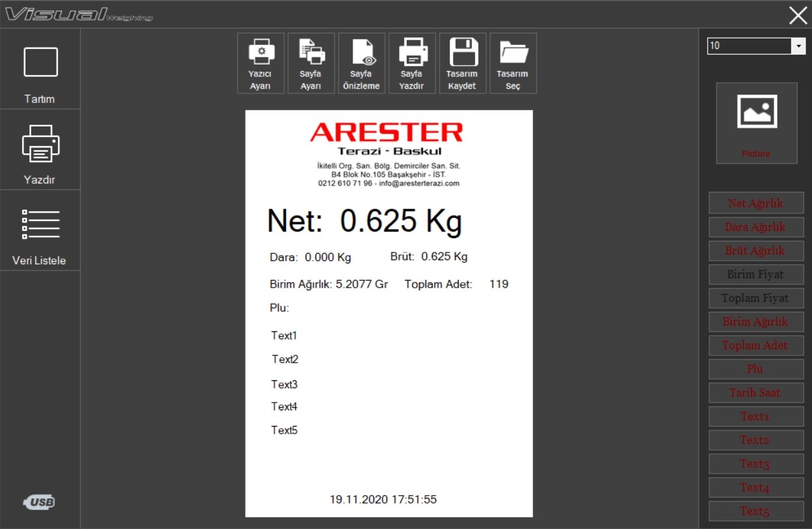812x529 pixels.
Task: Toggle Plu field button
Action: pyautogui.click(x=756, y=369)
